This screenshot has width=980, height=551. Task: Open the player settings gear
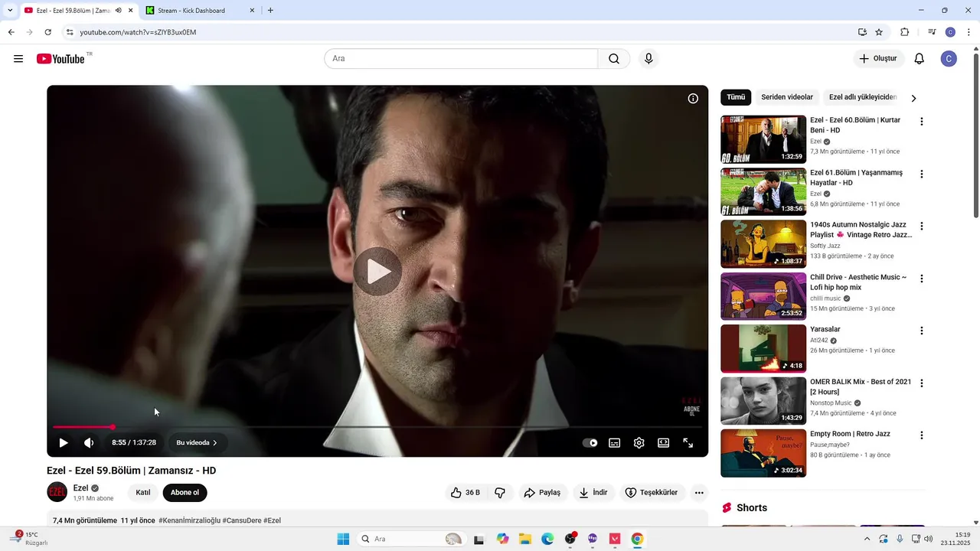[x=639, y=442]
